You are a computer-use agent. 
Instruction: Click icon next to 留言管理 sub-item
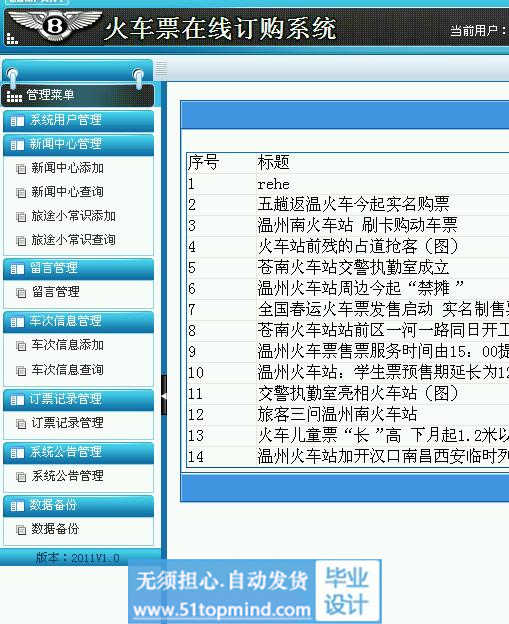[x=21, y=293]
